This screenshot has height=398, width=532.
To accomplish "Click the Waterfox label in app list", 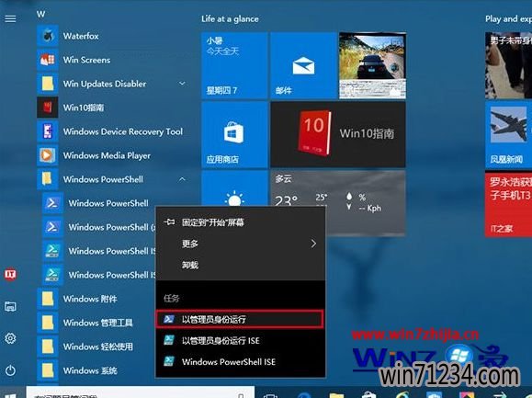I will [81, 36].
